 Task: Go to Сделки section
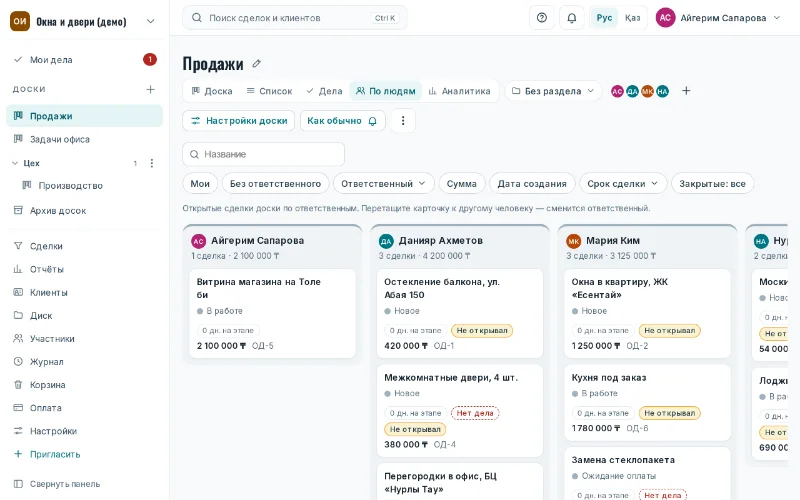pos(84,246)
